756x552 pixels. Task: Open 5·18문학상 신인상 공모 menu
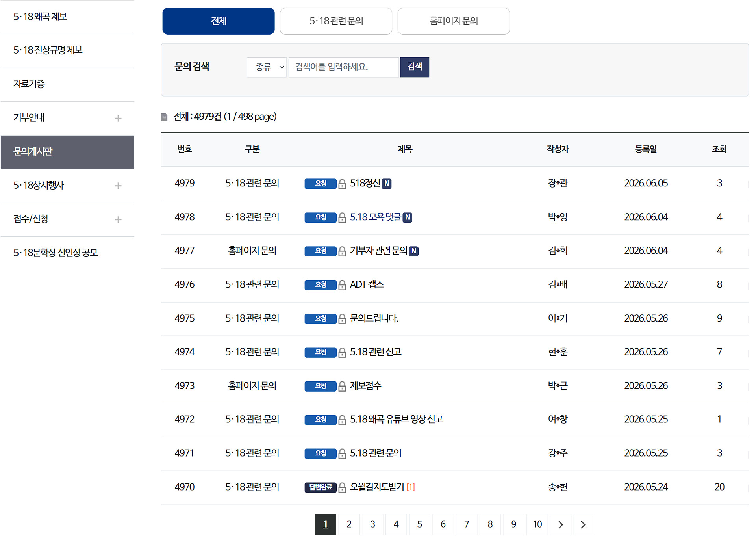(x=67, y=253)
